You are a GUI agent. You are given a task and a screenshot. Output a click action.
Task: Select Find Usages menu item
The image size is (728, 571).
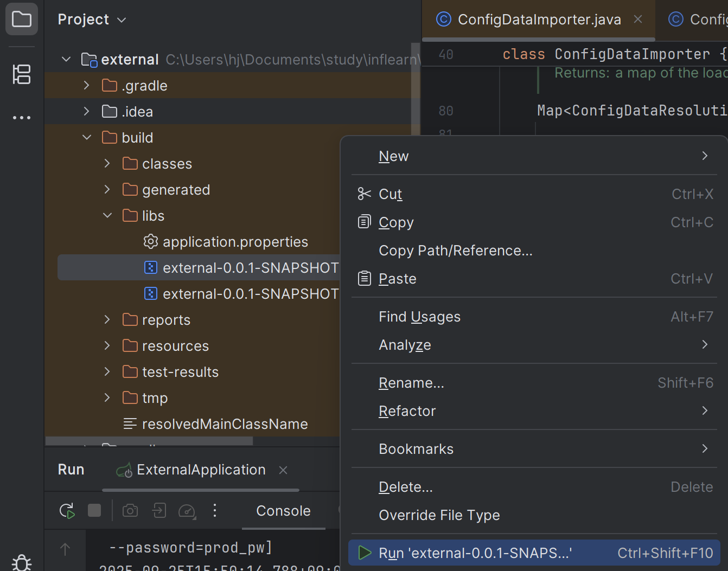(x=534, y=317)
